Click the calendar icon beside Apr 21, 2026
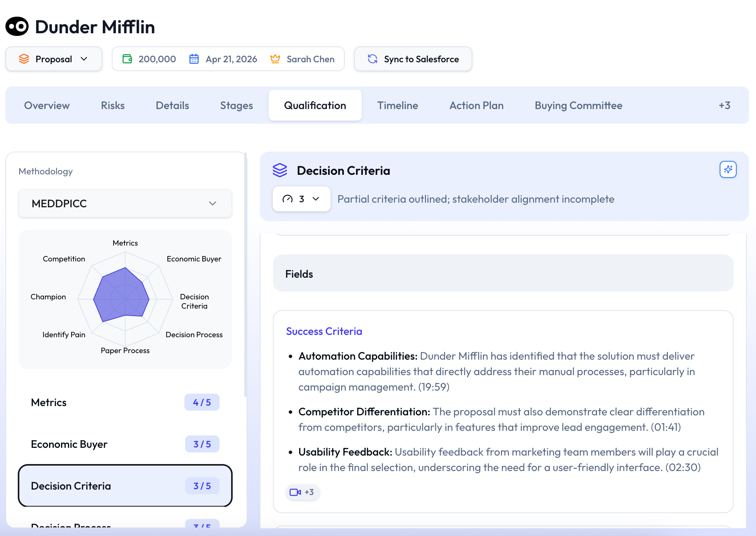The width and height of the screenshot is (756, 536). pos(194,59)
